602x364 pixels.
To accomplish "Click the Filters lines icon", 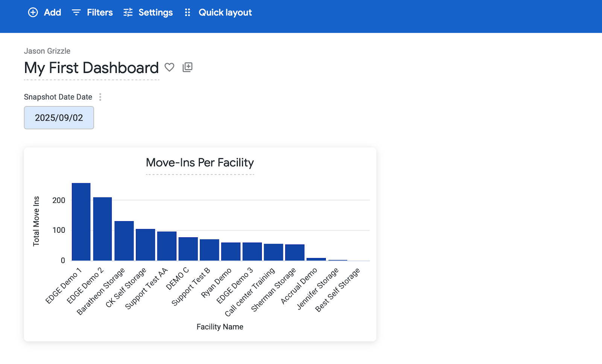I will pos(76,12).
